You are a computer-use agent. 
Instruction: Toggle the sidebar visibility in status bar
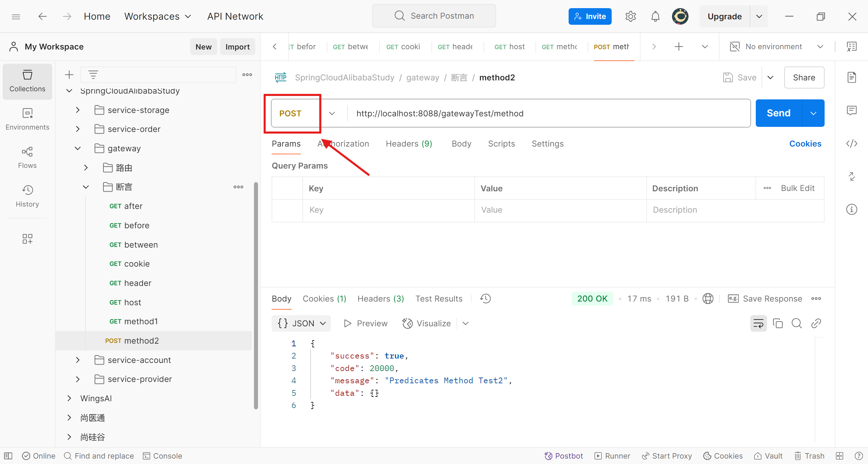tap(8, 456)
